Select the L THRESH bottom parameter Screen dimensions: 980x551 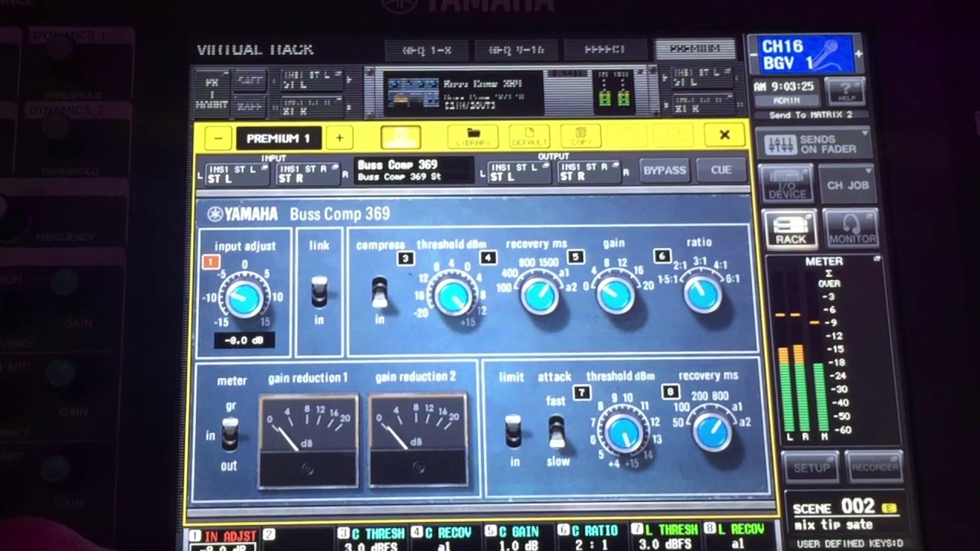[666, 536]
